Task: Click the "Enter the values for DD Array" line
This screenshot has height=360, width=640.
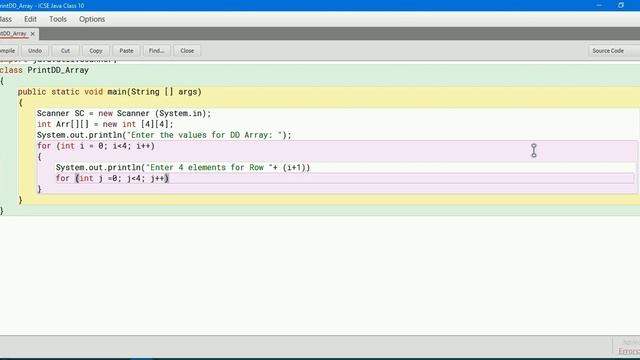Action: point(164,135)
